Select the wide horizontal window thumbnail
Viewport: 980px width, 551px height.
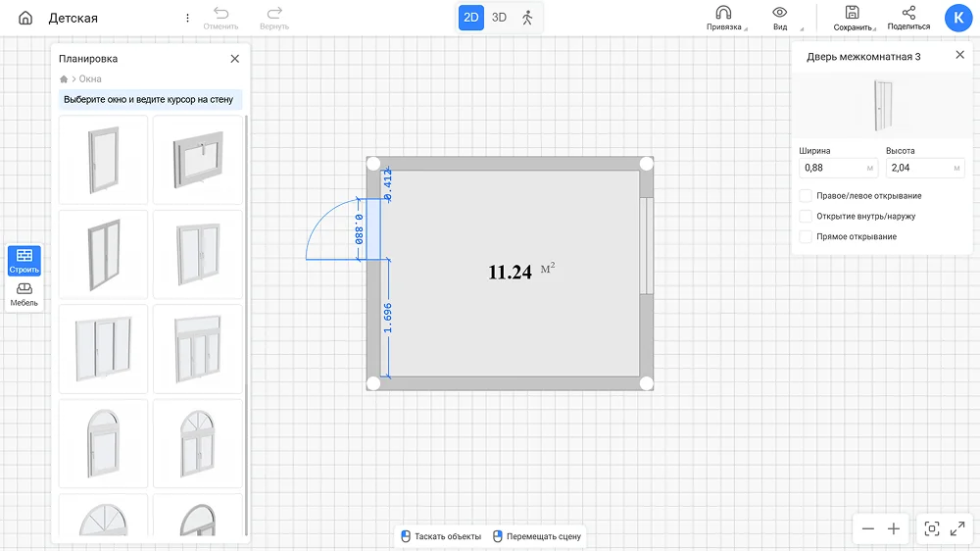[198, 160]
